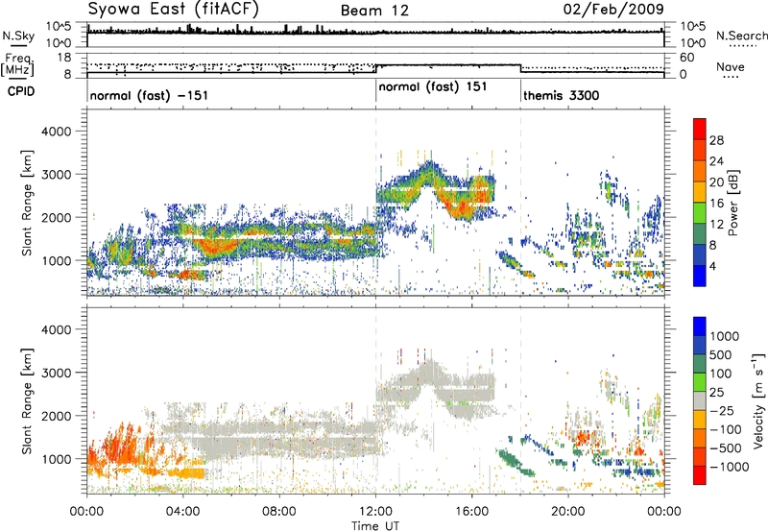Select the '16' power colorbar label

[x=716, y=204]
